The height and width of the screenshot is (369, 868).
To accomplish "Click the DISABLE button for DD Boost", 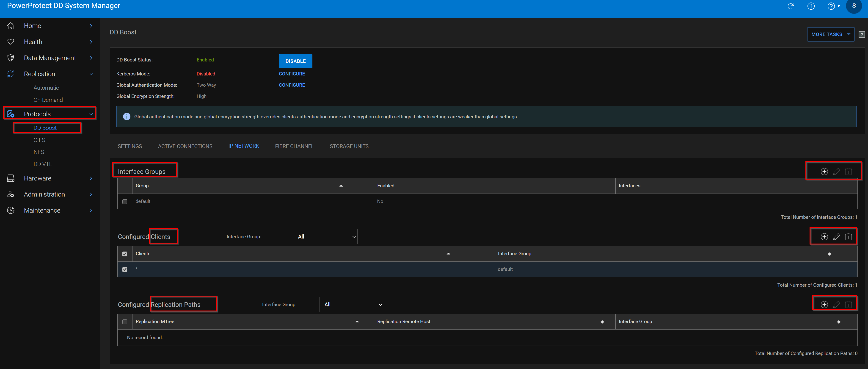I will coord(295,61).
